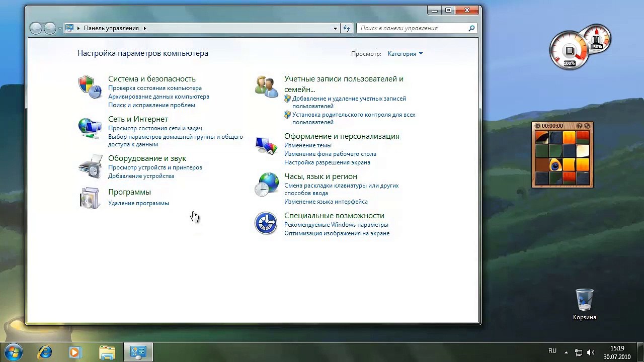This screenshot has width=644, height=362.
Task: Open the Clock, Language and Region globe icon
Action: [x=266, y=185]
